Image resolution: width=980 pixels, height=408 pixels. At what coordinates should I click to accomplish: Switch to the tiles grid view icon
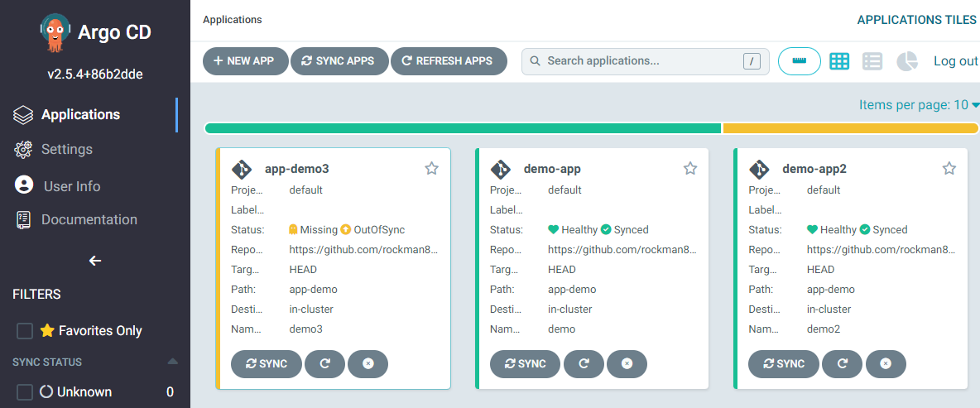pos(839,61)
